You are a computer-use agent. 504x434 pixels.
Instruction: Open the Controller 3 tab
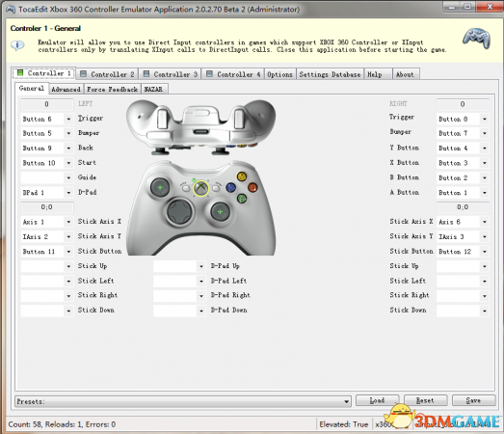[170, 74]
